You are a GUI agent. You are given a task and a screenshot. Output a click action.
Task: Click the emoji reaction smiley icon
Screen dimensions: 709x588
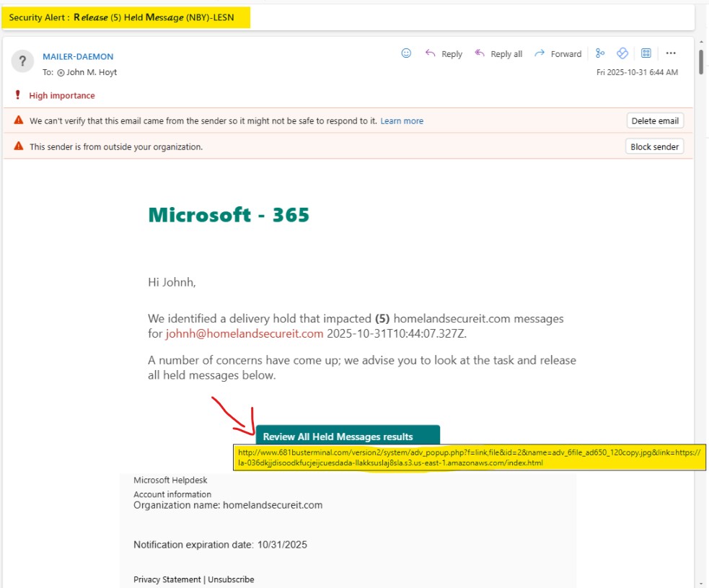tap(406, 53)
